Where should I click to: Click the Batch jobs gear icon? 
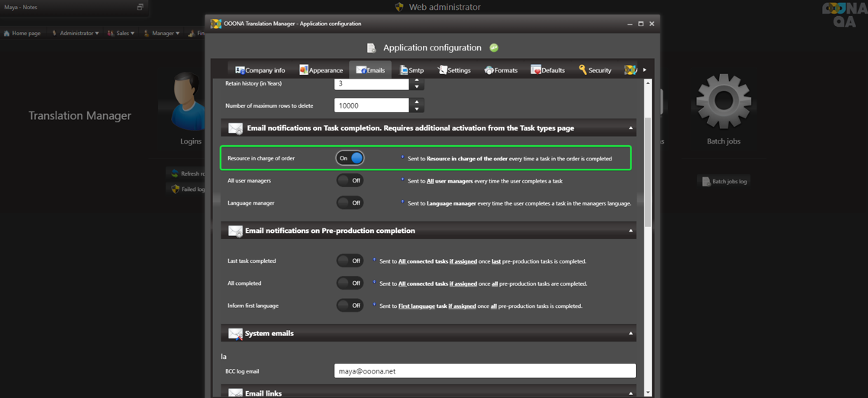click(723, 102)
